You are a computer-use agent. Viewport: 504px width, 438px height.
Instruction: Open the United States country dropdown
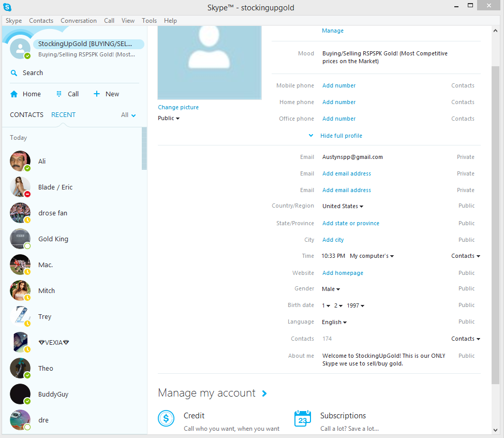pos(343,206)
